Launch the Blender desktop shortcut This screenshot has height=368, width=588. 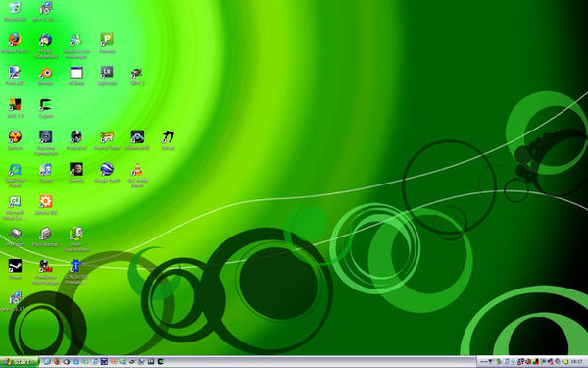[x=46, y=73]
